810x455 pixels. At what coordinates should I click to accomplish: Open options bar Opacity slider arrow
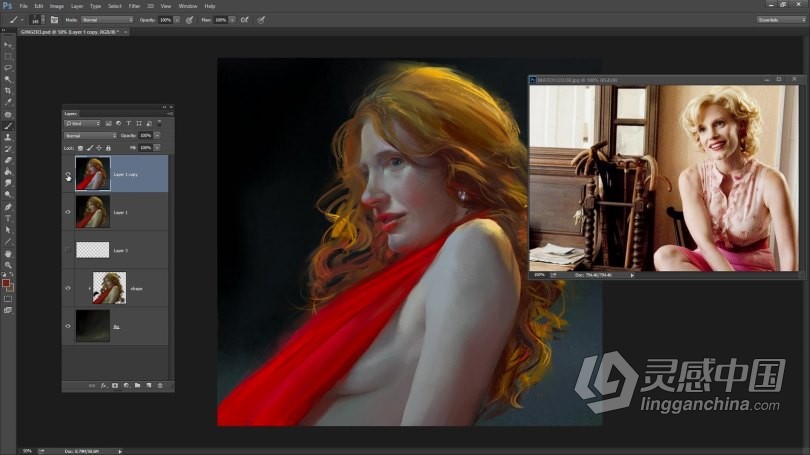coord(177,20)
